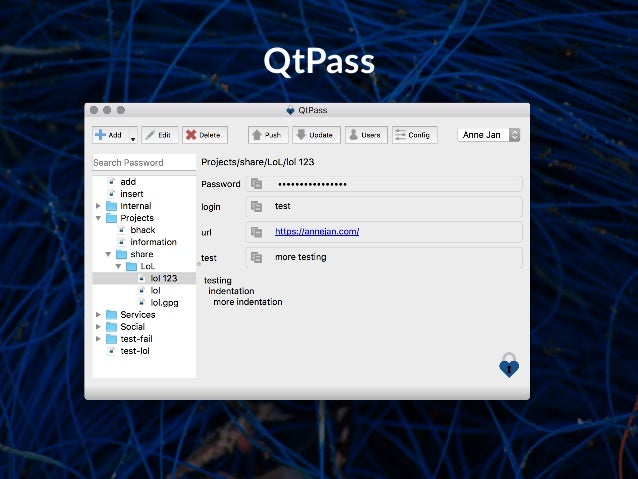Select the insert password entry
This screenshot has width=638, height=479.
131,194
